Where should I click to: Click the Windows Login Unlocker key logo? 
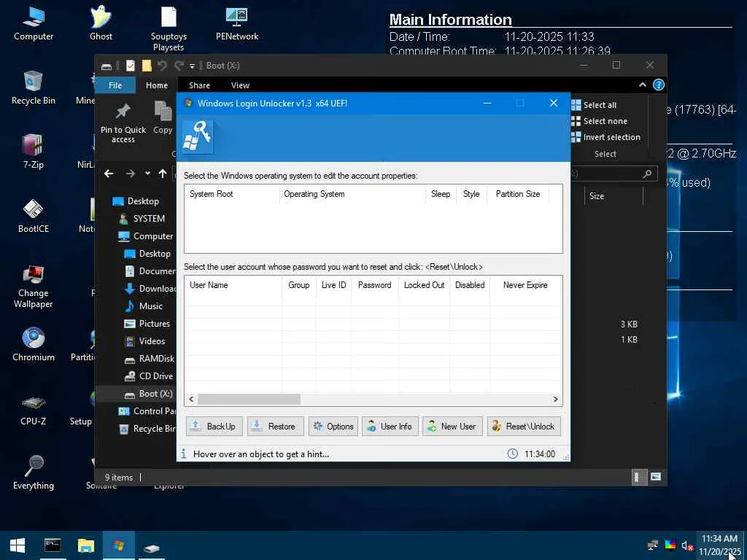[198, 136]
